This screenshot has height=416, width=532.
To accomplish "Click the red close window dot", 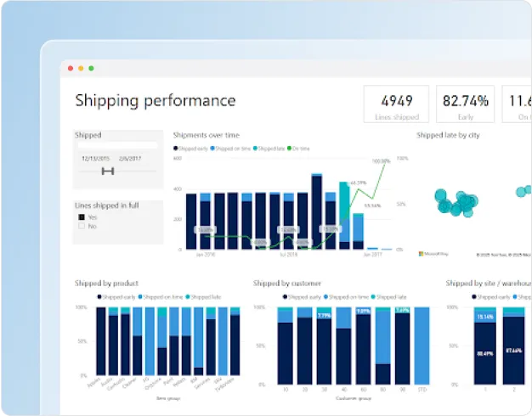I will (71, 69).
